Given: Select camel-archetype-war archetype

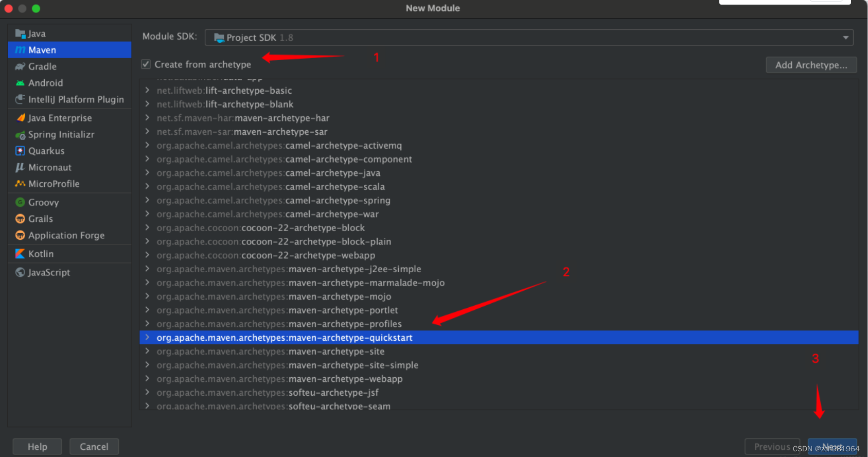Looking at the screenshot, I should pos(499,214).
